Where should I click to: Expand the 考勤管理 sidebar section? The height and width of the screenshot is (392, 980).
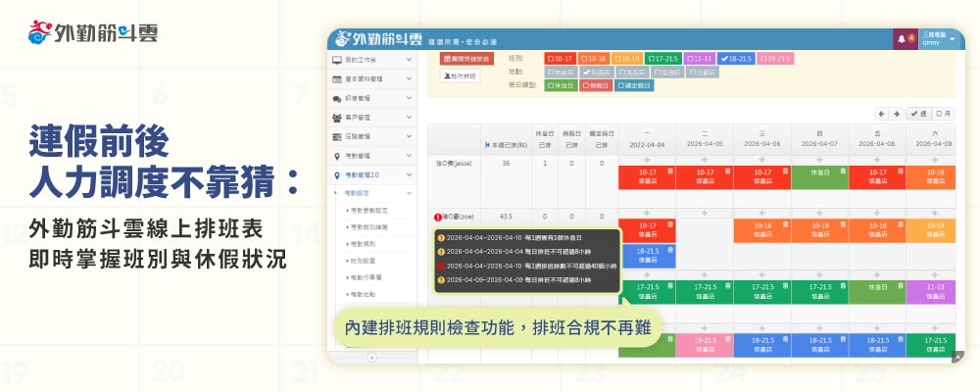[x=372, y=156]
